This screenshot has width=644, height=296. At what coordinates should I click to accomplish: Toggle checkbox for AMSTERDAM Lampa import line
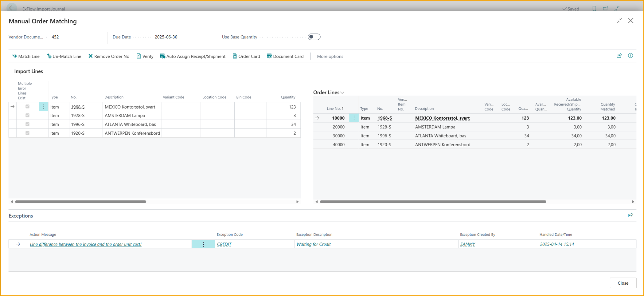tap(28, 116)
